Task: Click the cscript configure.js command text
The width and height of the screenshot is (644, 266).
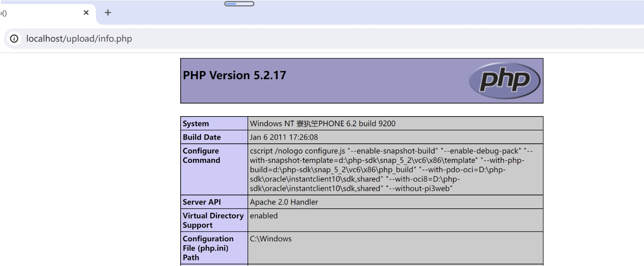Action: pos(392,169)
